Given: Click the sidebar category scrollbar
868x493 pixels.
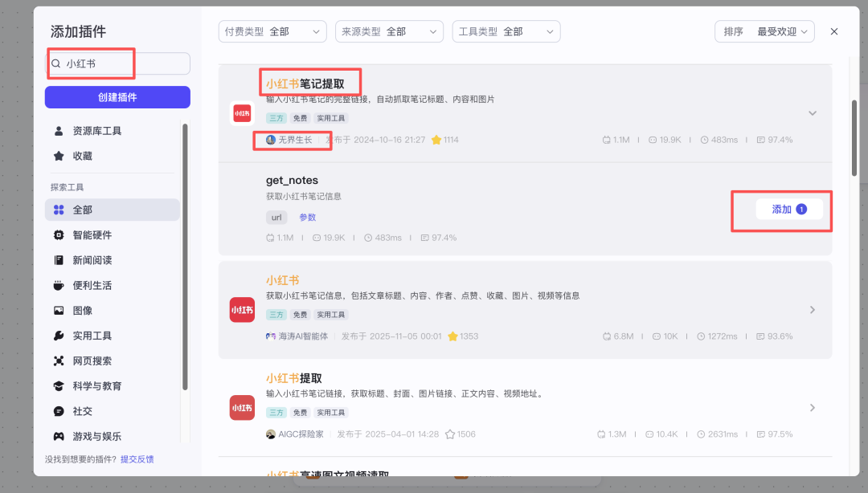Looking at the screenshot, I should coord(185,257).
